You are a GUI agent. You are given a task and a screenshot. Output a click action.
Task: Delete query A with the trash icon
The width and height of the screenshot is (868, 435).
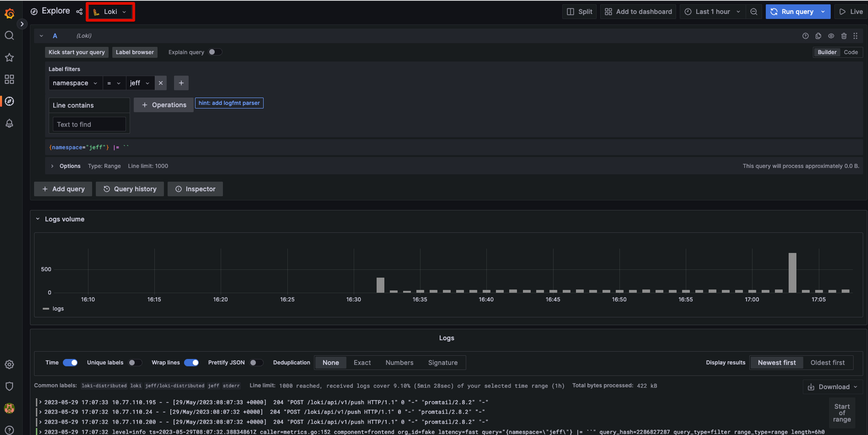[x=844, y=36]
